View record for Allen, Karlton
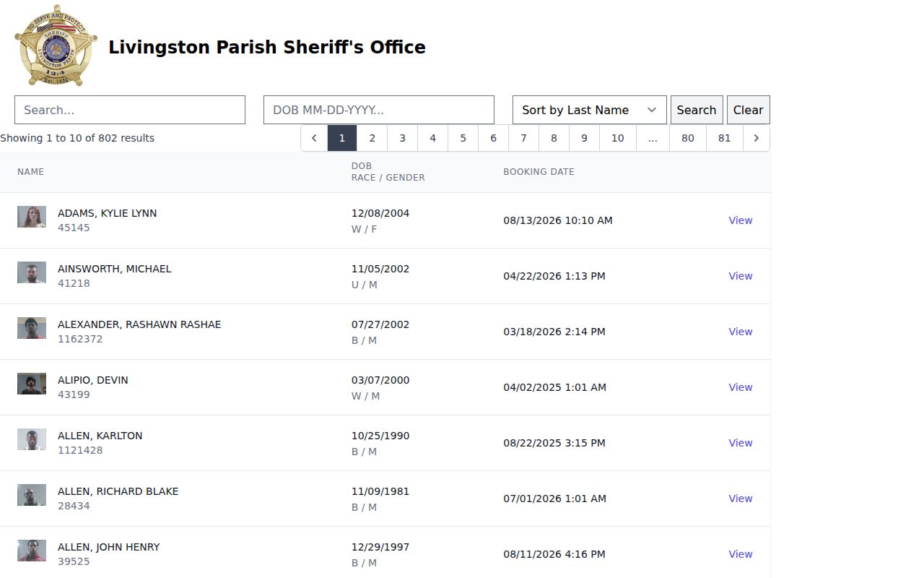Viewport: 924px width, 578px height. click(x=741, y=443)
